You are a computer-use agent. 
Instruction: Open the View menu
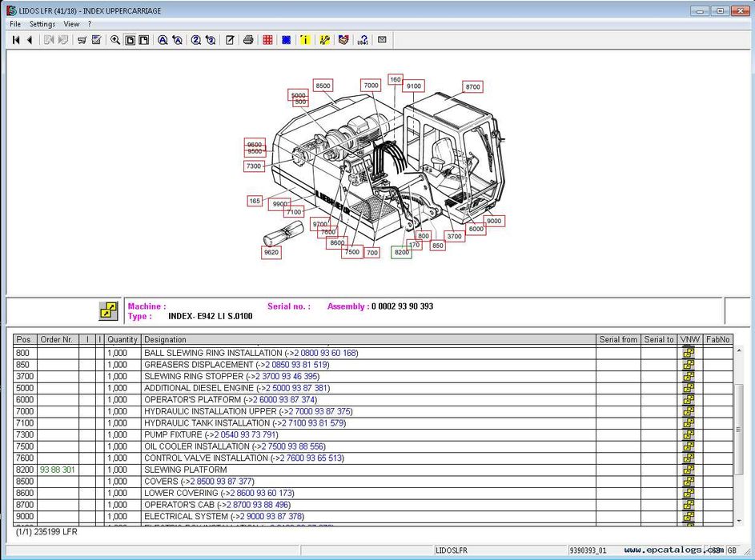(71, 24)
